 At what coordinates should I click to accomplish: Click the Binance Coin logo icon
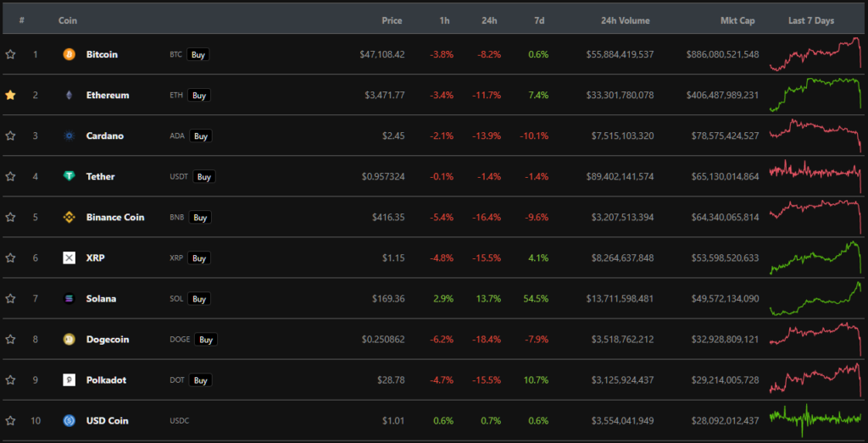[x=69, y=217]
